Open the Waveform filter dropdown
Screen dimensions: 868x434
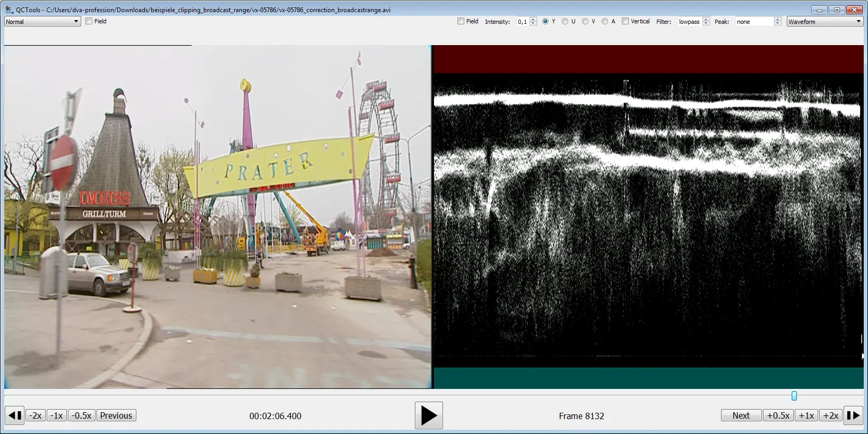[x=824, y=22]
